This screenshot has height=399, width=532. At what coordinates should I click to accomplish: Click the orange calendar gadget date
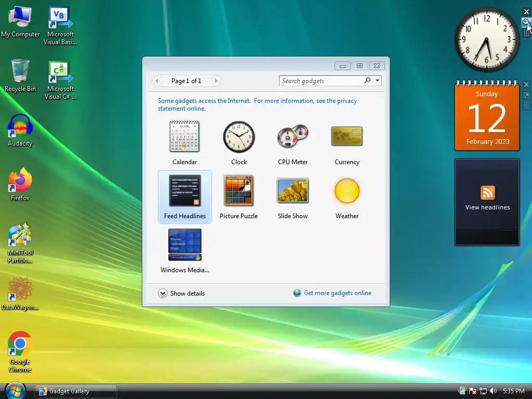487,117
